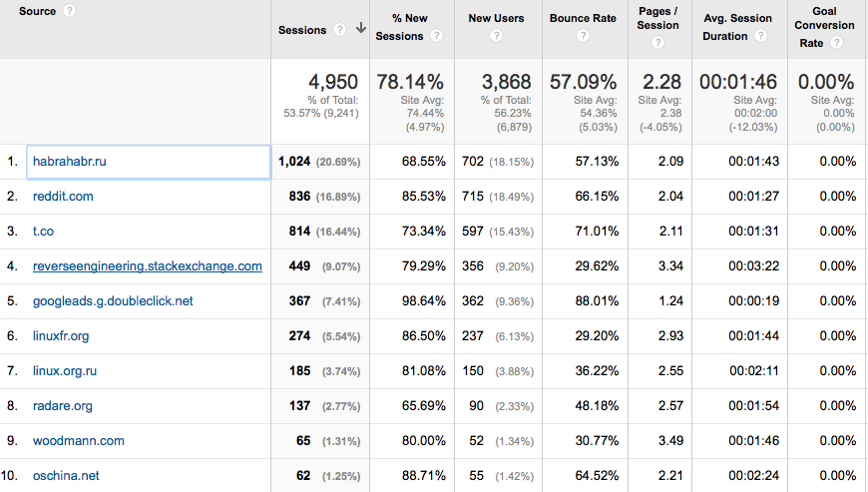Image resolution: width=868 pixels, height=492 pixels.
Task: Select oschina.net bounce rate 64.52%
Action: point(597,475)
